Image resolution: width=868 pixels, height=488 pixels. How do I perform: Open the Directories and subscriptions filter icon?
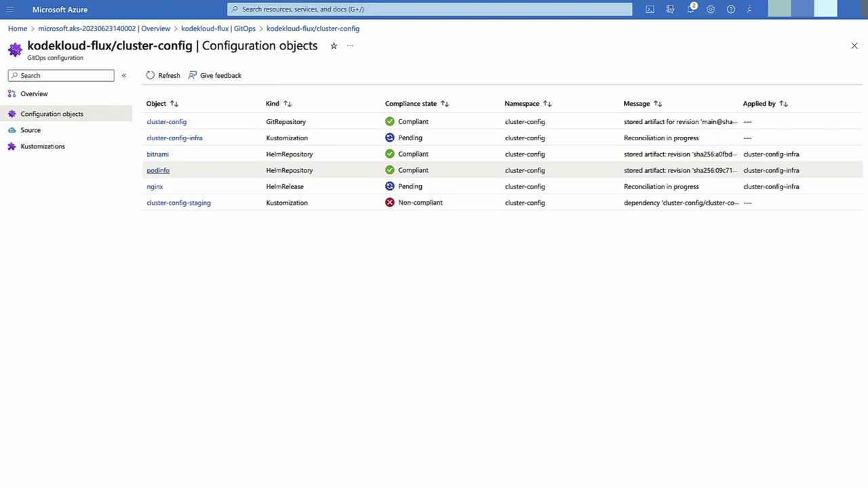pyautogui.click(x=670, y=9)
